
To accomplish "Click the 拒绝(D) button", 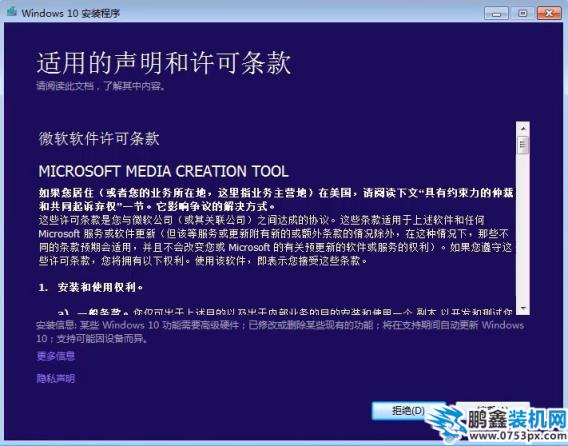I will 408,410.
